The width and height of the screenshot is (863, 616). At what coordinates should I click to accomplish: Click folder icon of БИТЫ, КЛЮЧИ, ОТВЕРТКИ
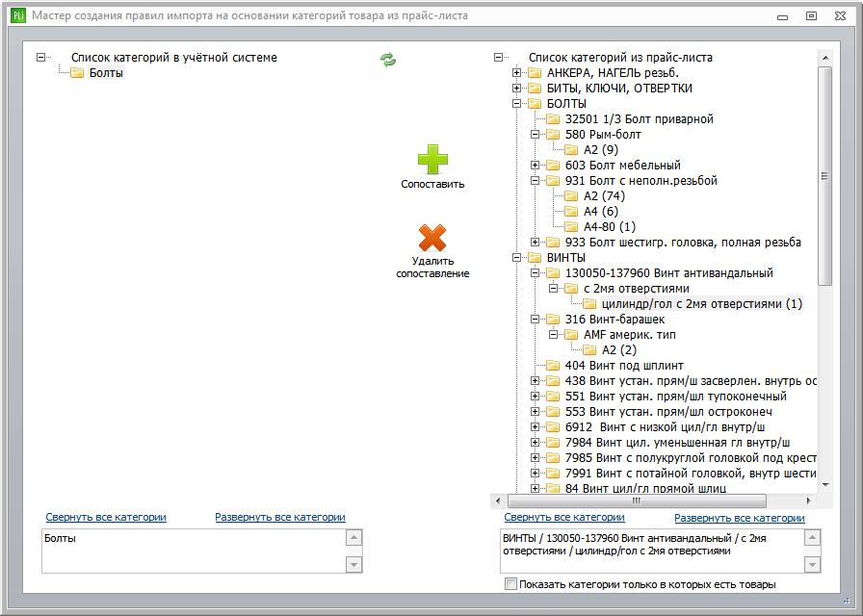pyautogui.click(x=535, y=88)
